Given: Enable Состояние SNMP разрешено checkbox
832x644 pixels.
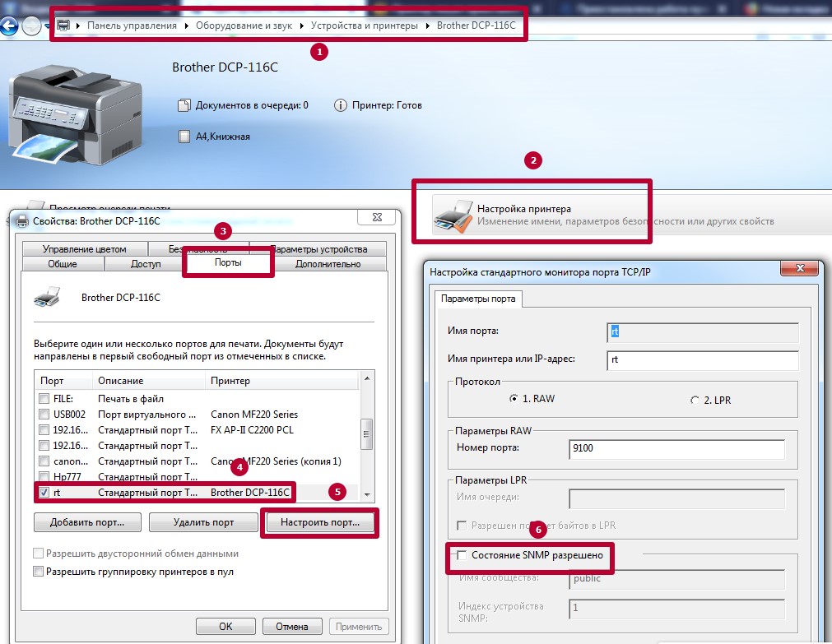Looking at the screenshot, I should (461, 555).
